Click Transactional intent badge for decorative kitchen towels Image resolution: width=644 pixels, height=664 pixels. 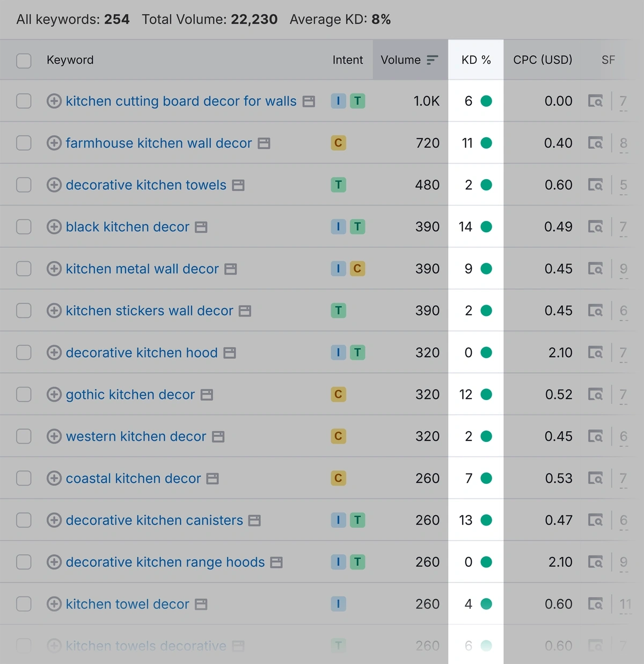pyautogui.click(x=338, y=185)
